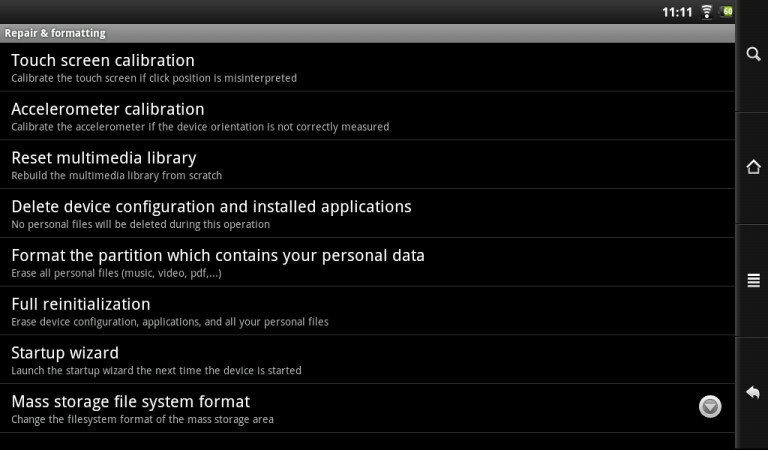
Task: Open Mass storage file system format entry
Action: click(x=367, y=408)
